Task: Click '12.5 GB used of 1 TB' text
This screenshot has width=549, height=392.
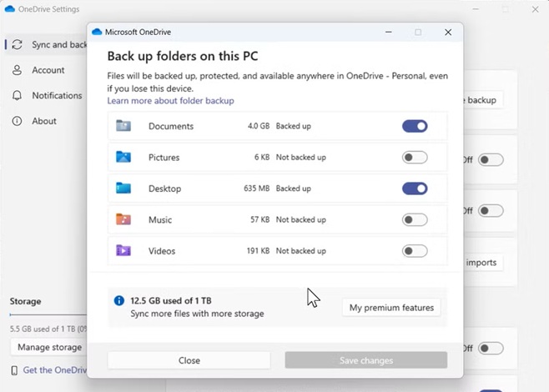Action: [x=171, y=300]
